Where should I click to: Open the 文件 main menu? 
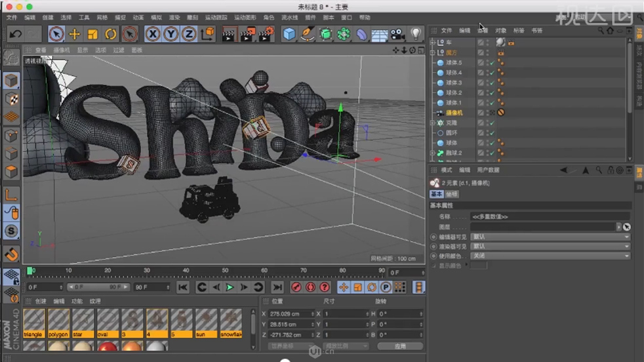[12, 18]
